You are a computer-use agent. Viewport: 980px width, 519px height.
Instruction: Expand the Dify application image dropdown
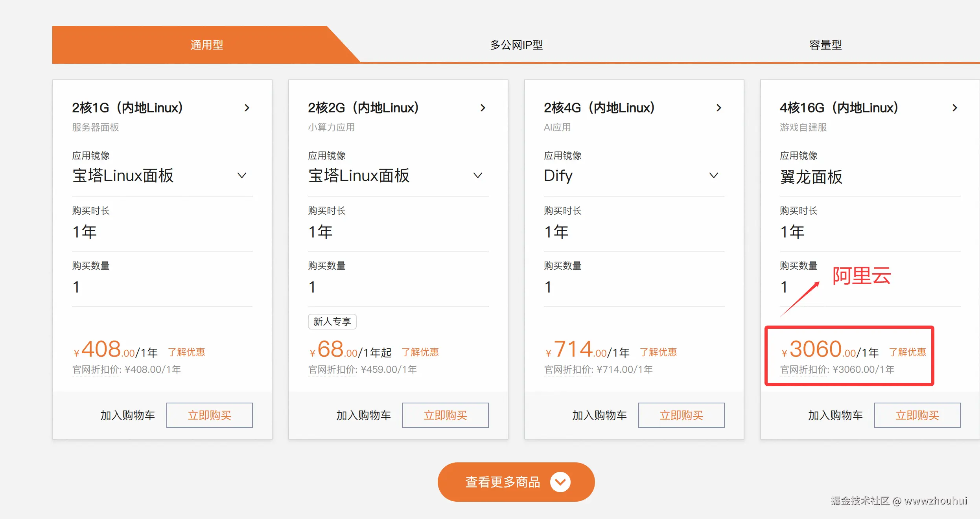[714, 175]
